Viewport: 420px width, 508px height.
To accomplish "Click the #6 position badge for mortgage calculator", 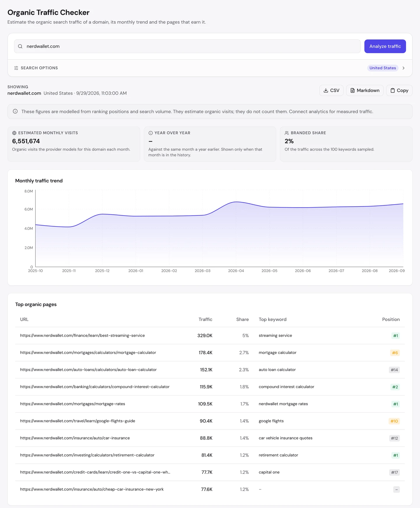I will [395, 353].
